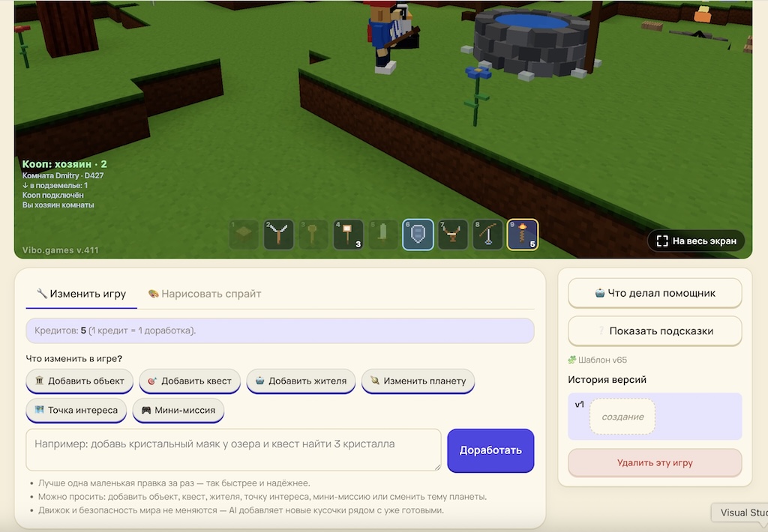The height and width of the screenshot is (532, 768).
Task: Select hotbar slot 2 pickaxe
Action: pyautogui.click(x=278, y=235)
